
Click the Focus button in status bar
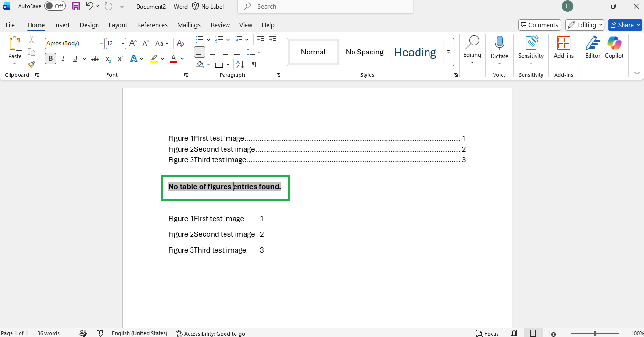[x=487, y=333]
